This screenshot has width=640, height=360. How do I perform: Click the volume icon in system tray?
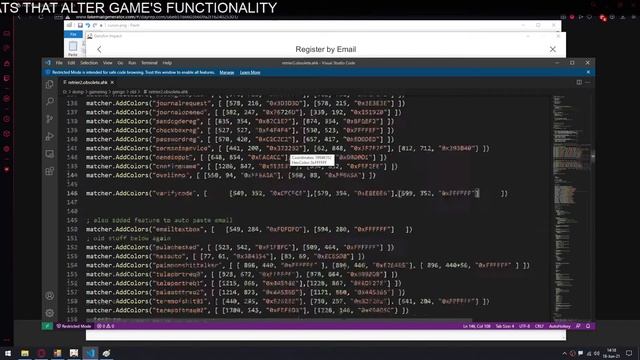597,353
